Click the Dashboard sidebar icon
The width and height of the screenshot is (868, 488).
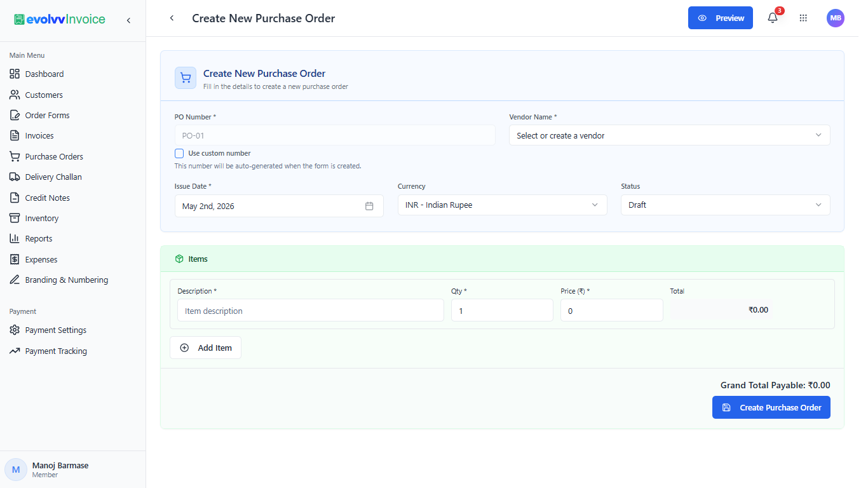pos(15,74)
